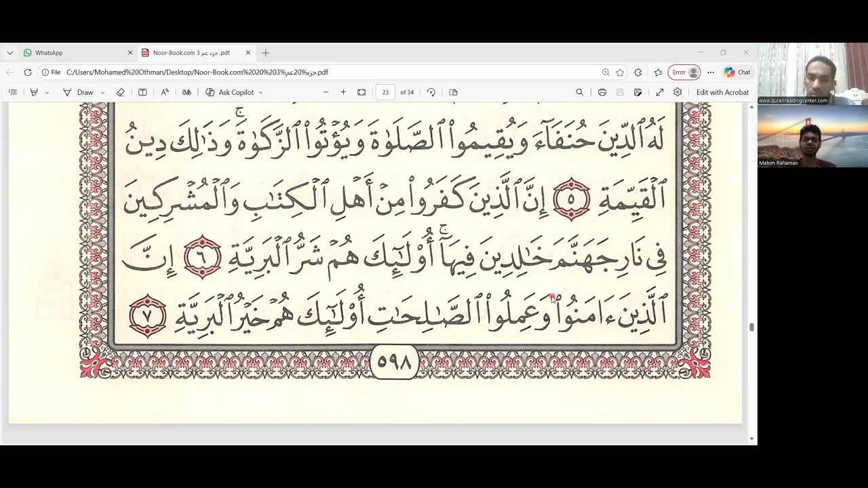Open the favorites list icon
Image resolution: width=868 pixels, height=488 pixels.
coord(658,72)
